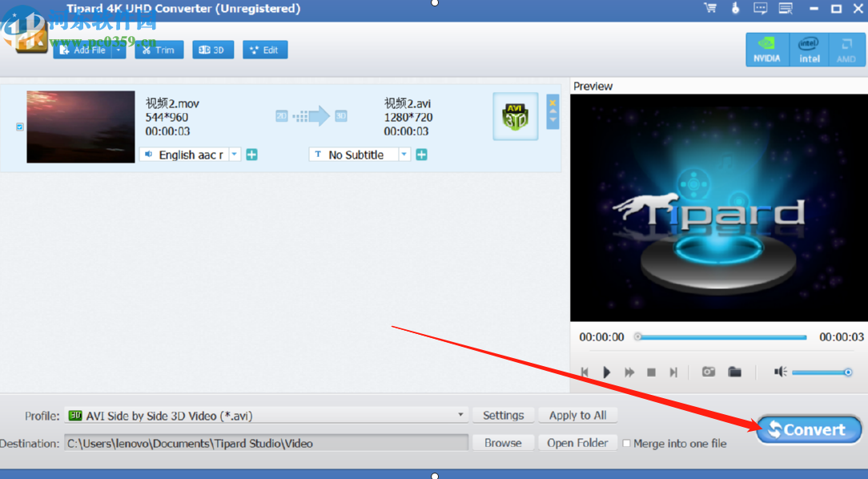
Task: Click the AVI 3D output format icon
Action: 516,116
